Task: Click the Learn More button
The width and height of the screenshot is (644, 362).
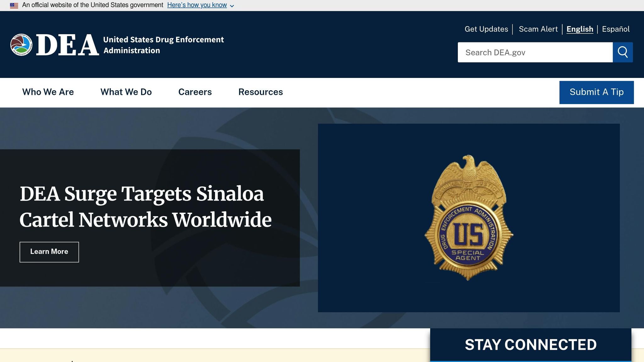Action: tap(49, 252)
